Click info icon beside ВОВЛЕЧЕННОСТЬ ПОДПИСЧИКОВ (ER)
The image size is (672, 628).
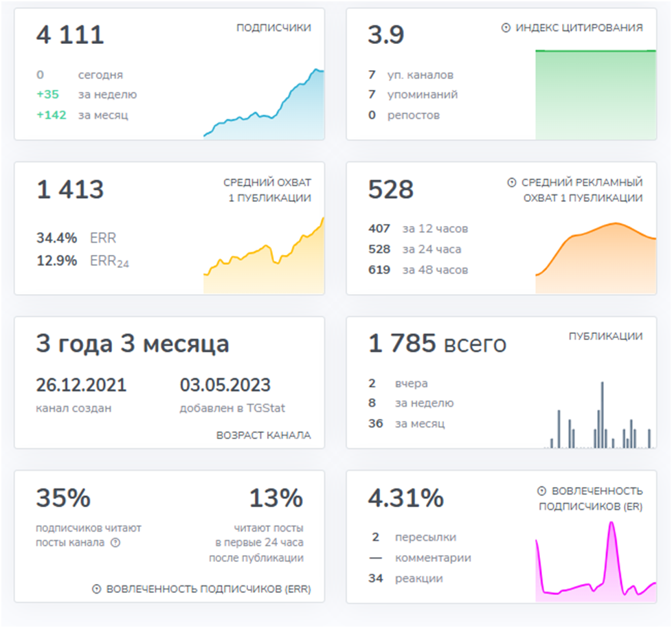(541, 491)
